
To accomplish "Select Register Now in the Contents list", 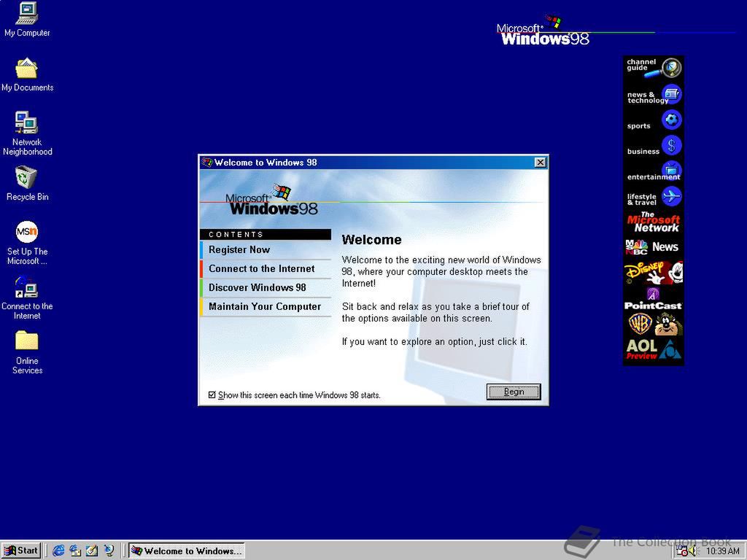I will (239, 249).
